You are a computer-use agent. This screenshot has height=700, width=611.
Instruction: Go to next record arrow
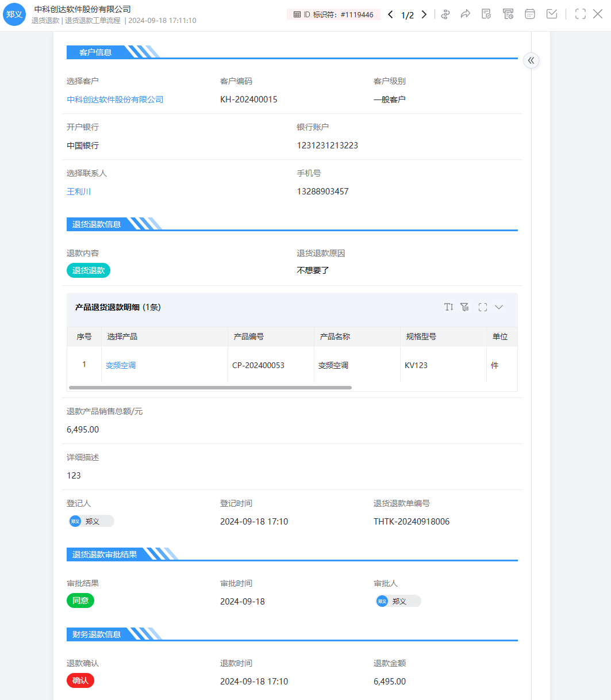point(424,15)
